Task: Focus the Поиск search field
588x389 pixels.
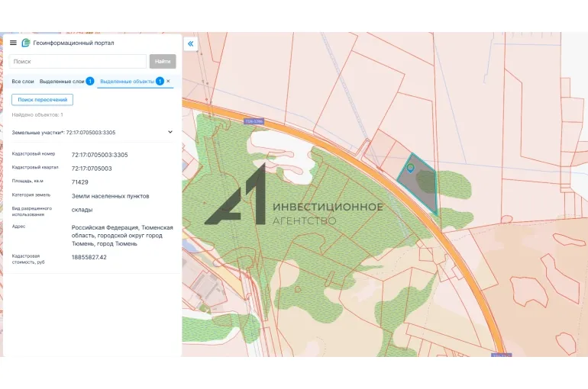Action: click(x=79, y=61)
